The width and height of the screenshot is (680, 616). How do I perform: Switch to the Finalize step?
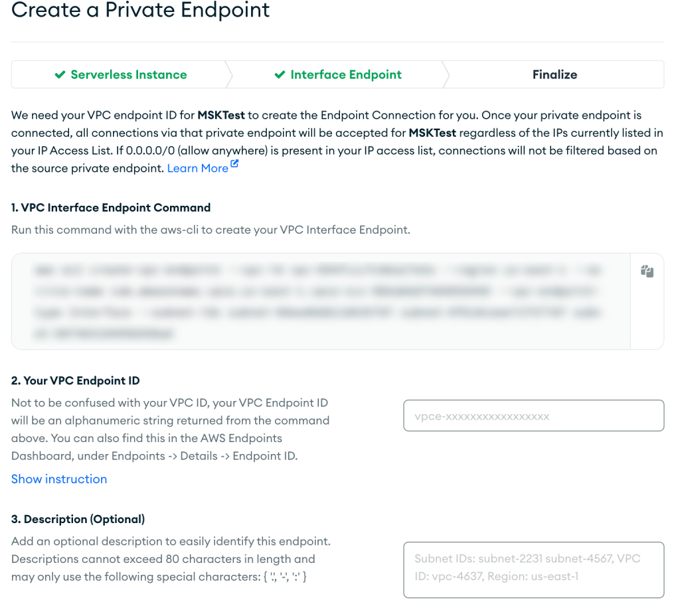[554, 74]
